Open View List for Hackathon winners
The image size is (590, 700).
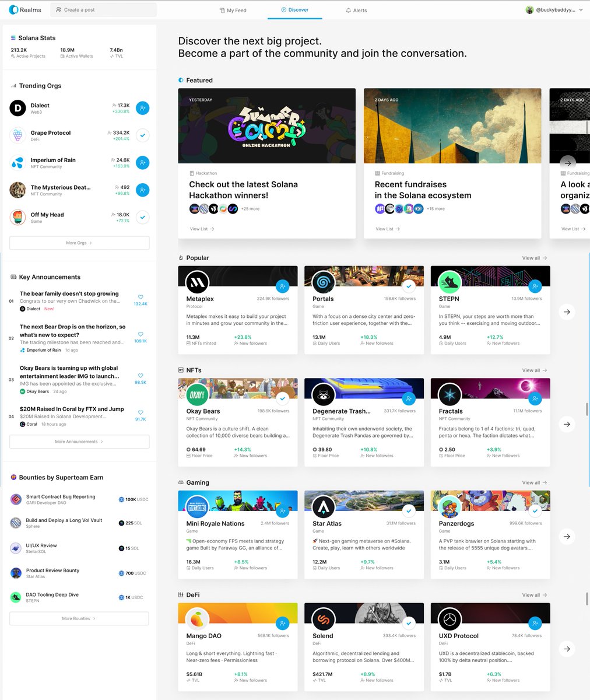tap(202, 229)
